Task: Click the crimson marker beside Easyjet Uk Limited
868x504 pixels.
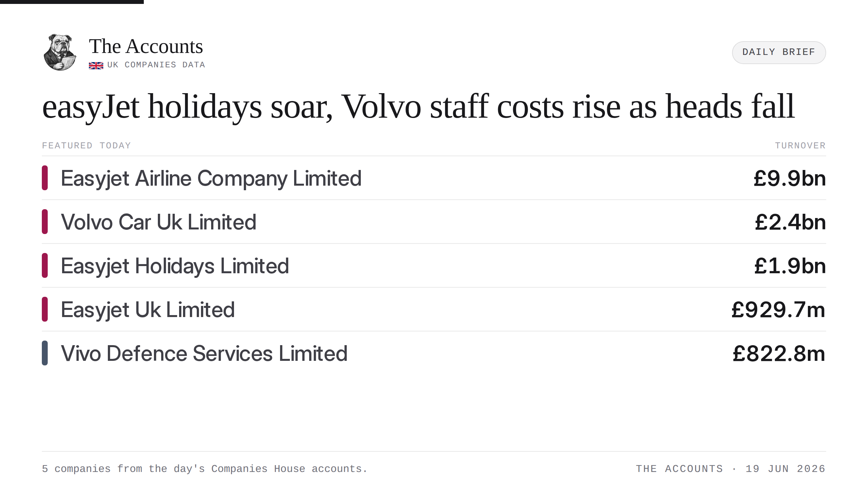Action: 45,309
